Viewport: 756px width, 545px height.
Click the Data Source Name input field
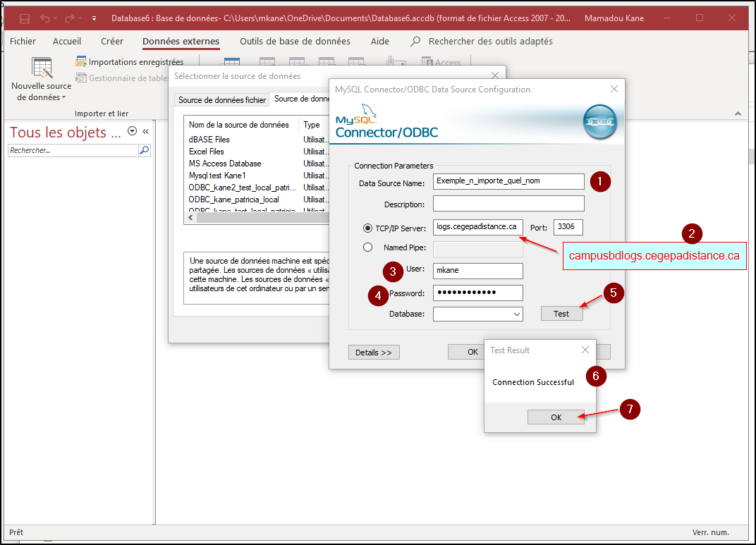(x=508, y=181)
